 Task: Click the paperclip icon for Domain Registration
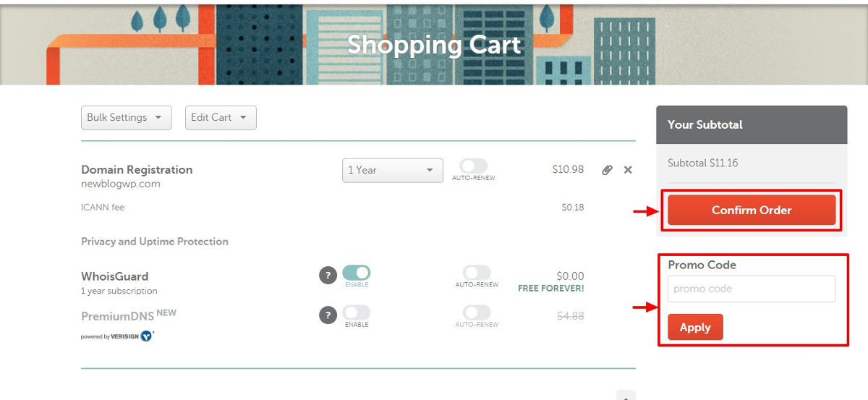click(607, 170)
